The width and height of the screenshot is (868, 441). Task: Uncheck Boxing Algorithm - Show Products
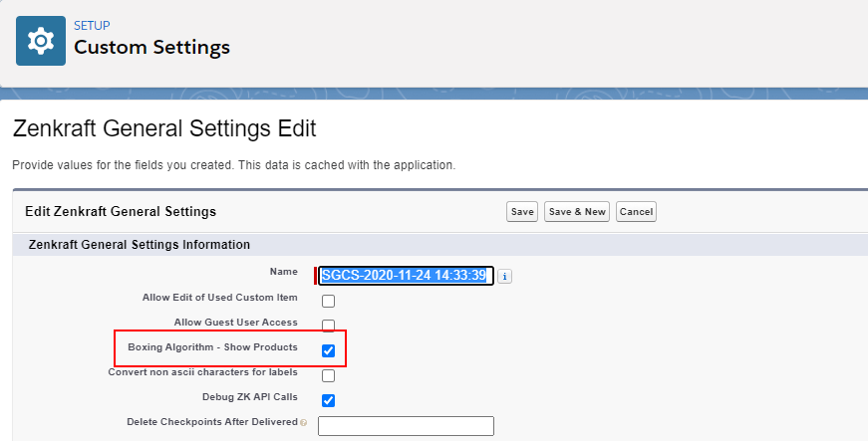tap(328, 351)
